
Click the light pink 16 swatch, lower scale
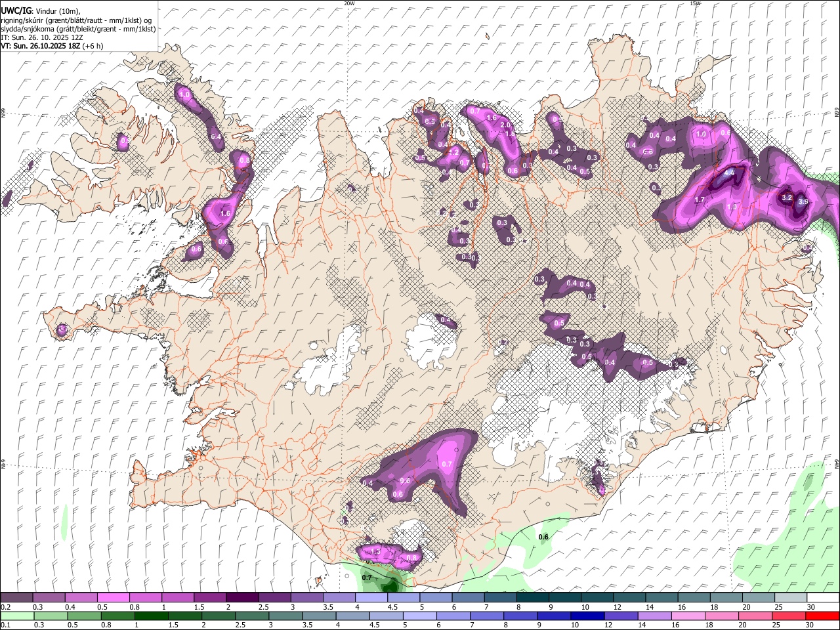pyautogui.click(x=688, y=616)
